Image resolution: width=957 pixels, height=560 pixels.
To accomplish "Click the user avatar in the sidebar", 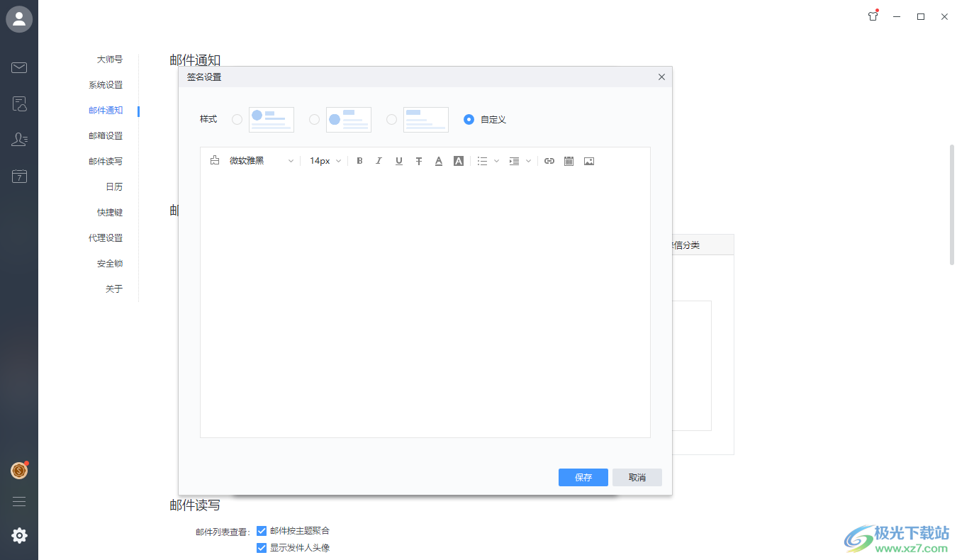I will pyautogui.click(x=19, y=19).
